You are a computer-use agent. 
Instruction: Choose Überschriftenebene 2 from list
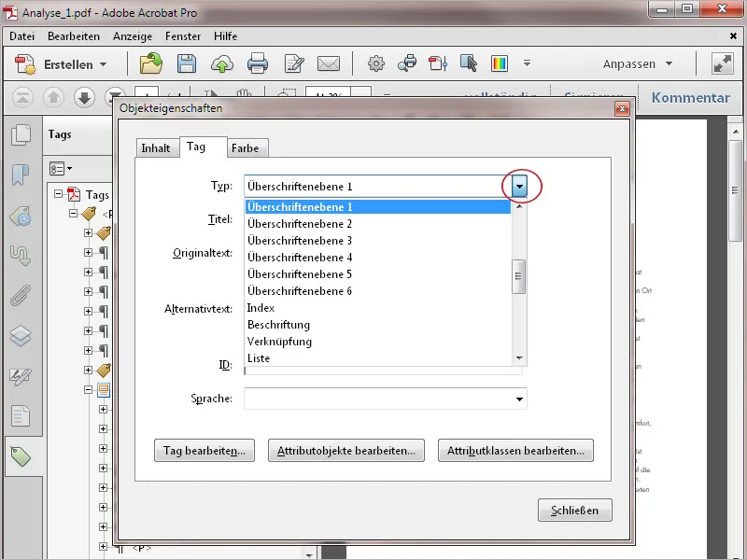click(378, 224)
